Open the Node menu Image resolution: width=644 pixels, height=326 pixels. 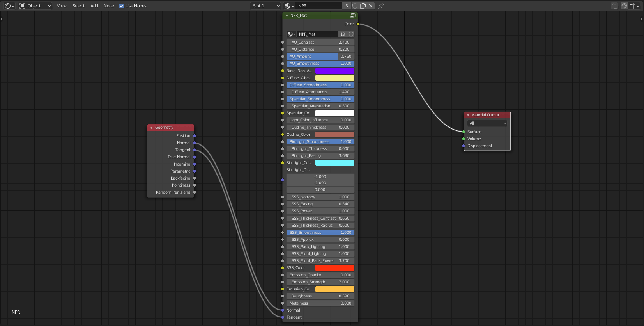(109, 6)
